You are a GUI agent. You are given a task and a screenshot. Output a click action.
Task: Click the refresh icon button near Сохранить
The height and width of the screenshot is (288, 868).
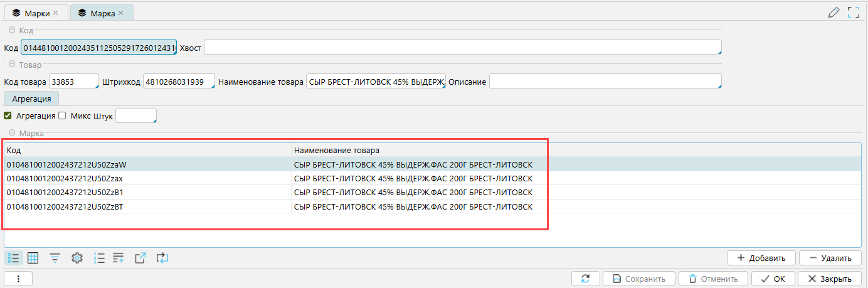click(x=585, y=279)
